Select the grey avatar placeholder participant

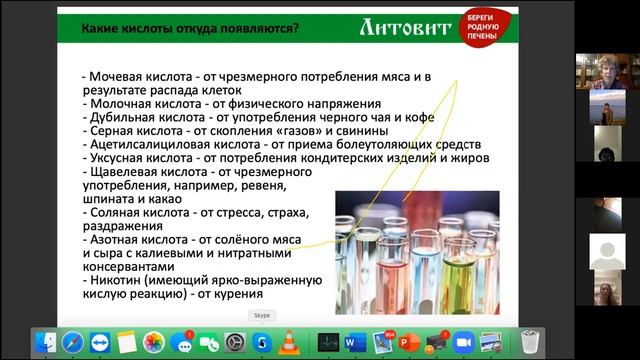coord(607,251)
